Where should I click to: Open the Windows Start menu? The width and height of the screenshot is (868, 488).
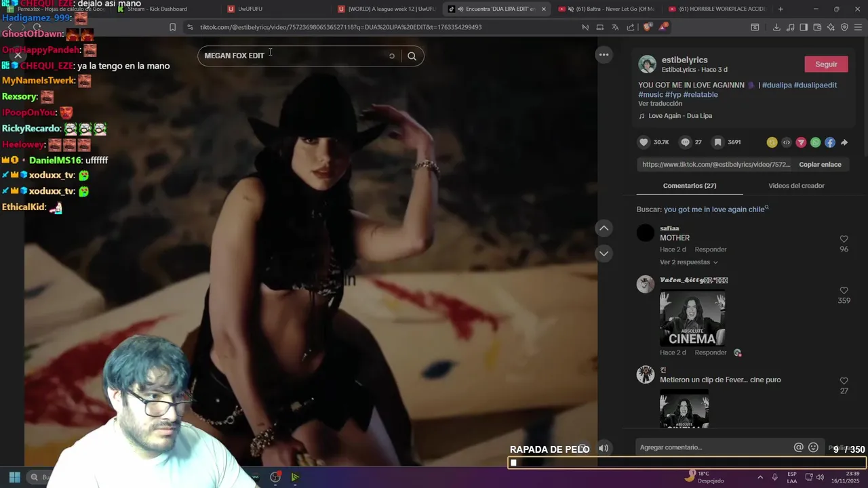[x=15, y=477]
